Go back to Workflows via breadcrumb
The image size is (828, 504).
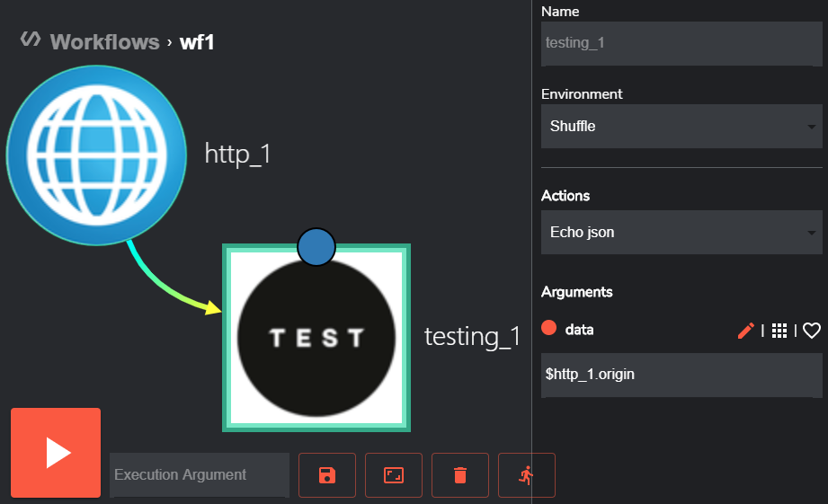click(x=104, y=41)
